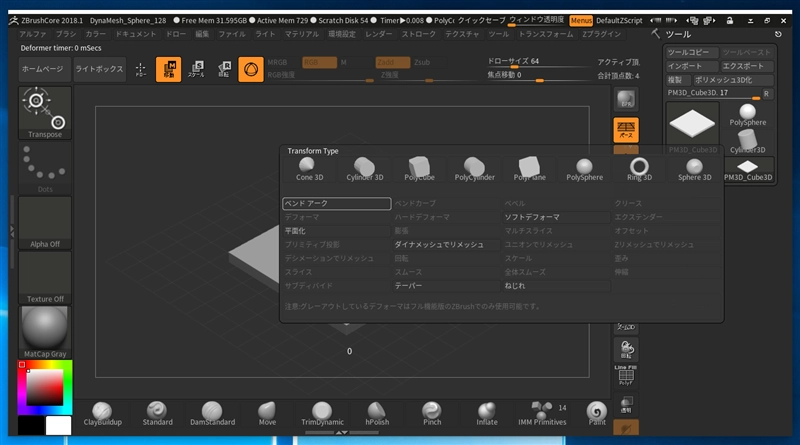Open the IMM Primitives brush
The image size is (800, 445).
[x=542, y=414]
